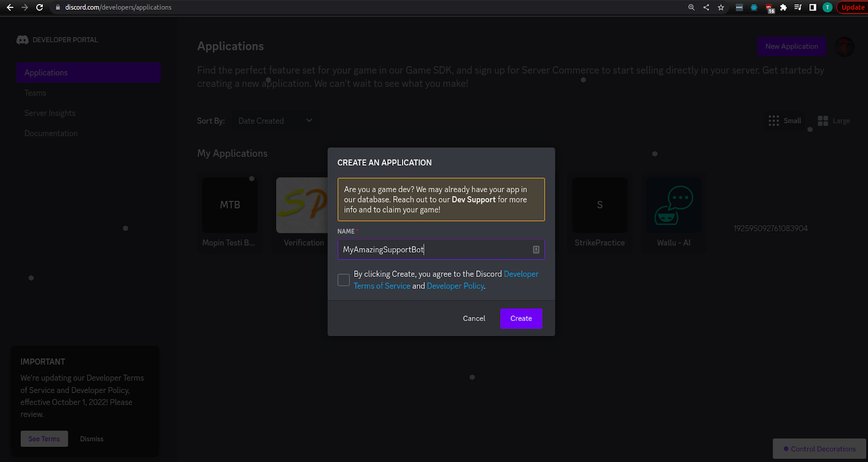The image size is (868, 462).
Task: Toggle the browser side panel
Action: pyautogui.click(x=813, y=7)
